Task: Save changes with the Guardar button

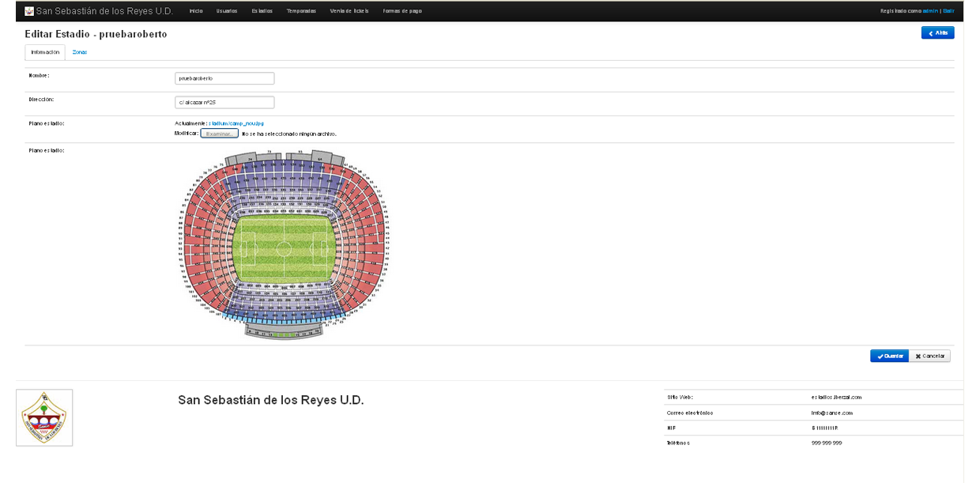Action: pyautogui.click(x=889, y=356)
